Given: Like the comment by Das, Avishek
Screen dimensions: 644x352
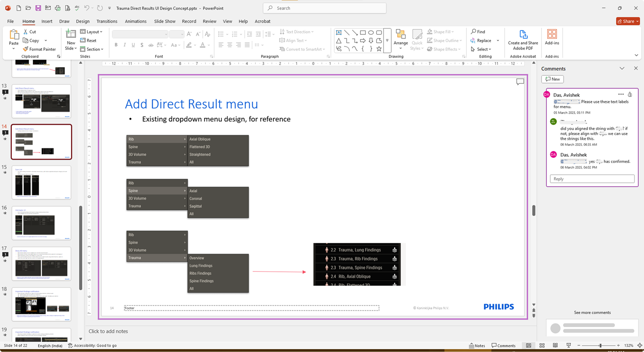Looking at the screenshot, I should (x=630, y=95).
